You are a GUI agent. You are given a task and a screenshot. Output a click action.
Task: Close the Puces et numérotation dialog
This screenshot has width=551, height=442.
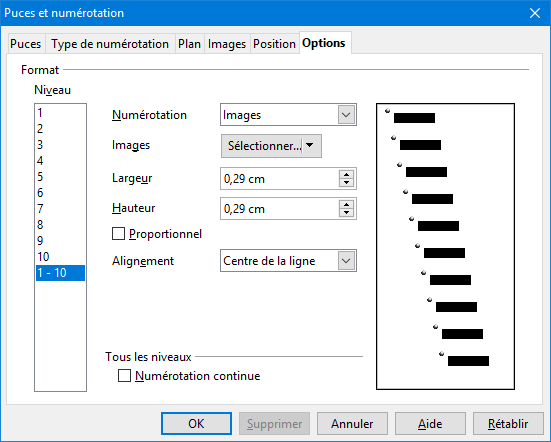pyautogui.click(x=535, y=13)
